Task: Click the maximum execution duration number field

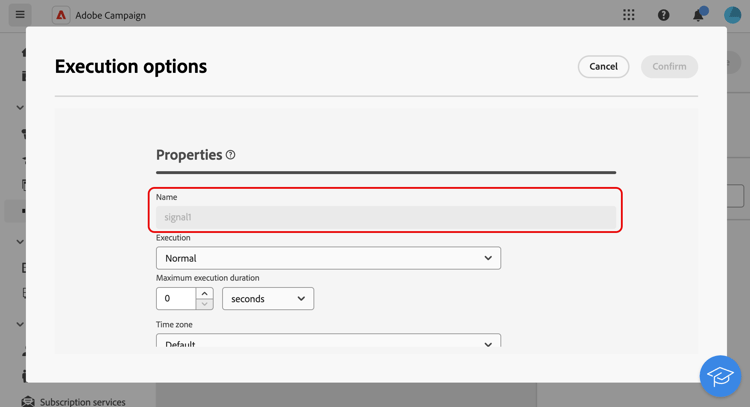Action: coord(176,299)
